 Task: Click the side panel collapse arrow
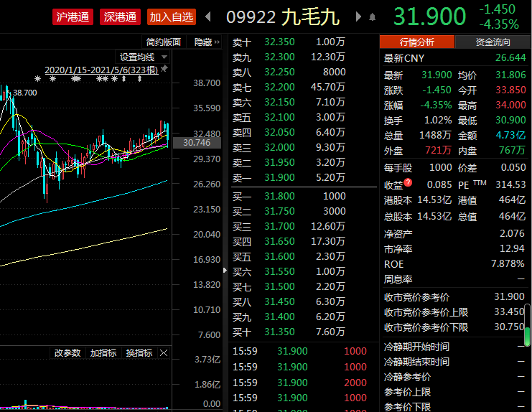[225, 271]
